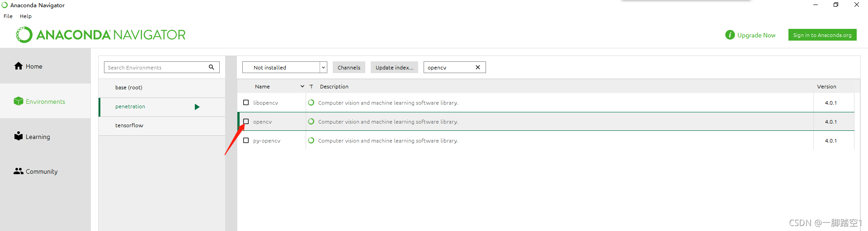Image resolution: width=868 pixels, height=231 pixels.
Task: Click the magnifier icon in Search Environments
Action: point(211,67)
